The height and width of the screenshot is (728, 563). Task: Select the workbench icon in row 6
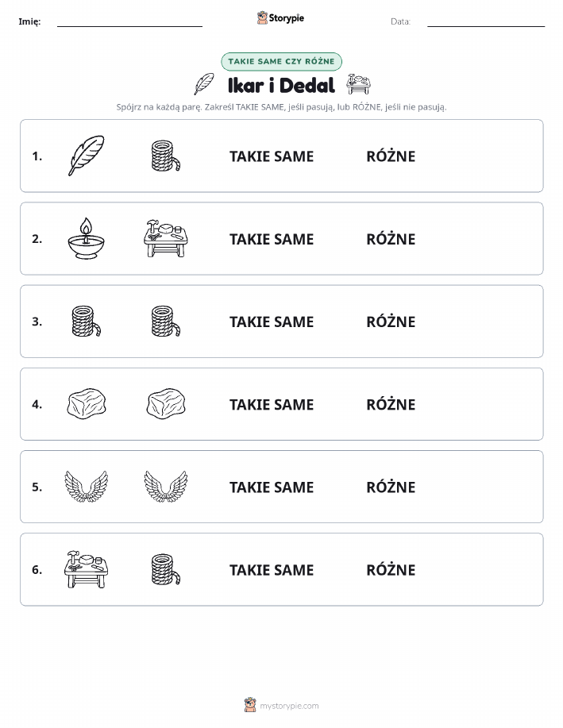[87, 569]
